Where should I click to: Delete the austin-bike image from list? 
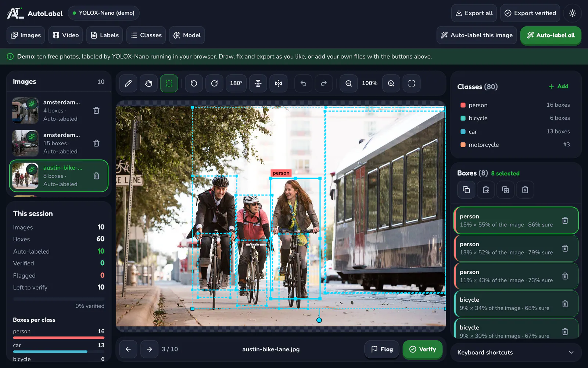[x=96, y=176]
